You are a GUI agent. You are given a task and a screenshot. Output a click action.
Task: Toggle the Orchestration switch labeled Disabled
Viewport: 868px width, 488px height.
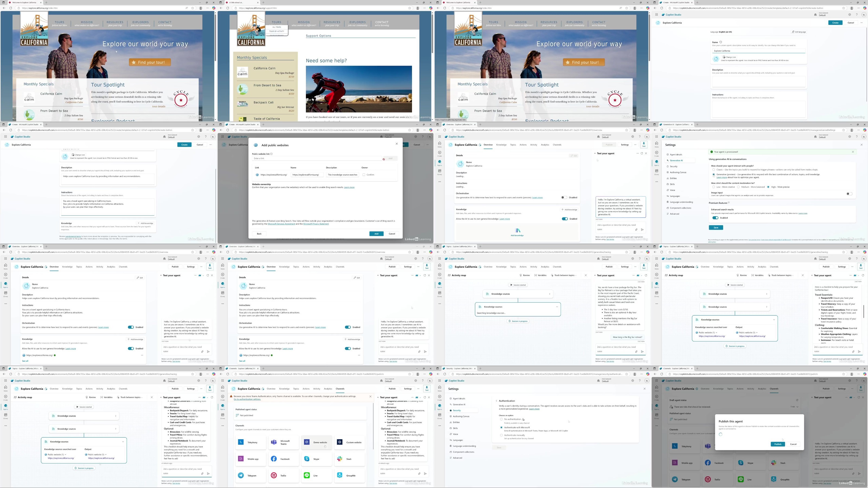click(x=564, y=197)
